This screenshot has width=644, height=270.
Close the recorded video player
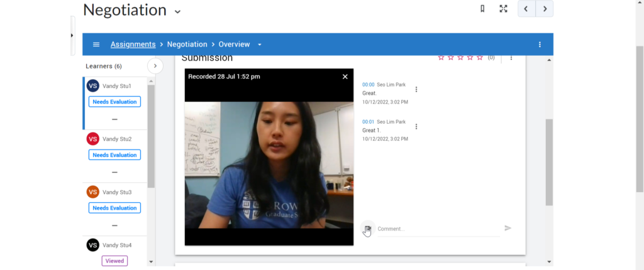tap(345, 77)
